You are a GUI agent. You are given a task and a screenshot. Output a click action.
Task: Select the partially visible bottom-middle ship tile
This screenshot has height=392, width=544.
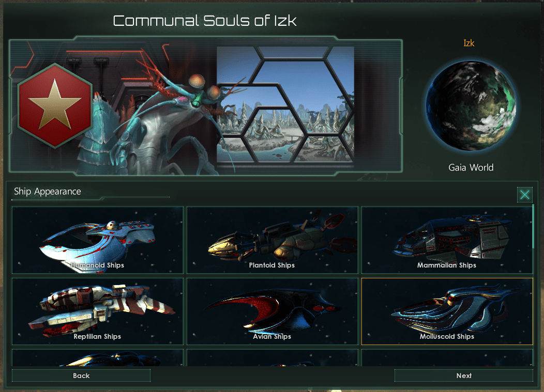[273, 358]
